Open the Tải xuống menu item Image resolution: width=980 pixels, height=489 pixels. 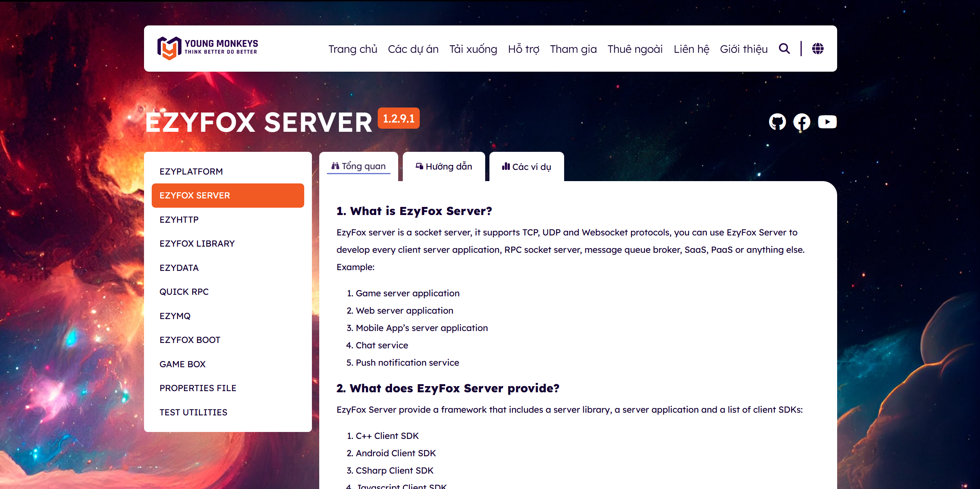tap(473, 49)
